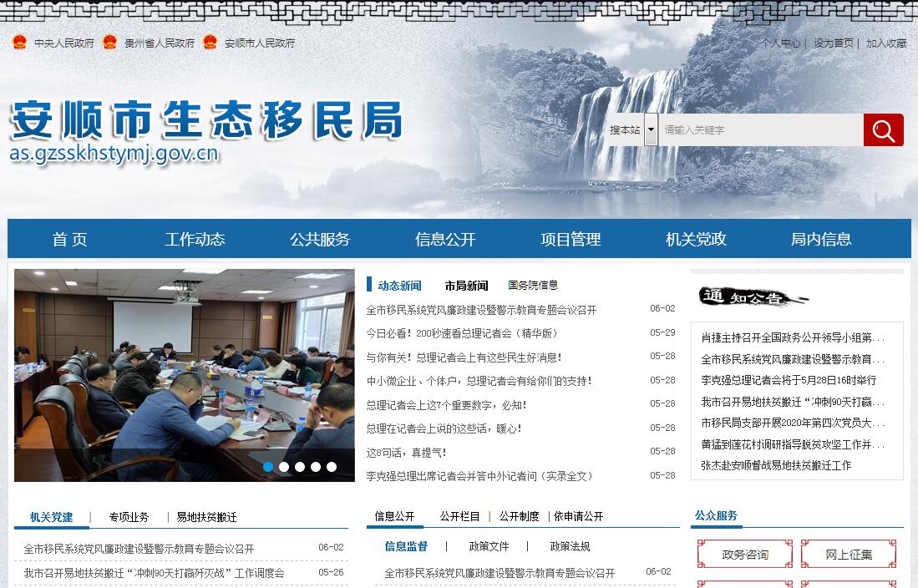Click the emblem icon beside 贵州省人民政府
Screen dimensions: 918x588
[x=109, y=43]
